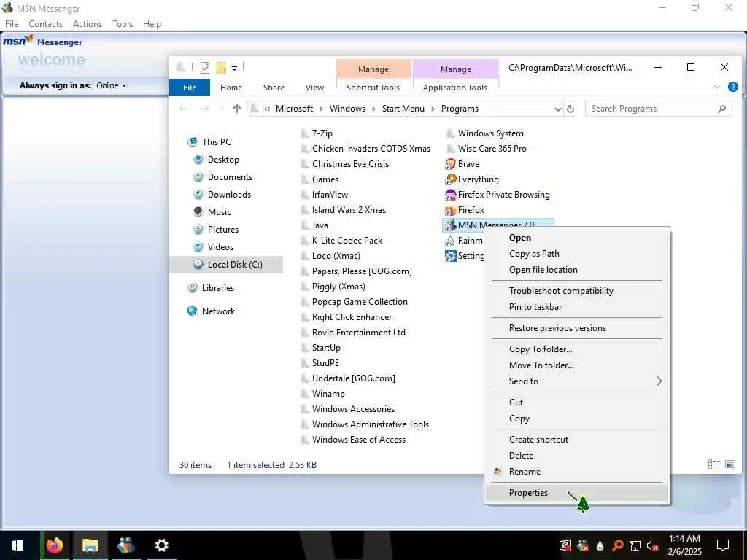Open Libraries in the navigation pane
The image size is (747, 560).
(217, 287)
